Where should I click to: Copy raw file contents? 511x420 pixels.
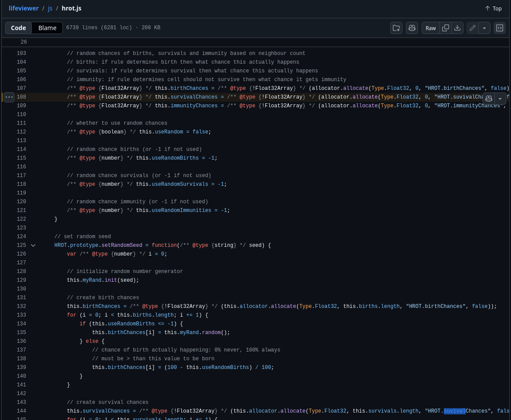446,28
